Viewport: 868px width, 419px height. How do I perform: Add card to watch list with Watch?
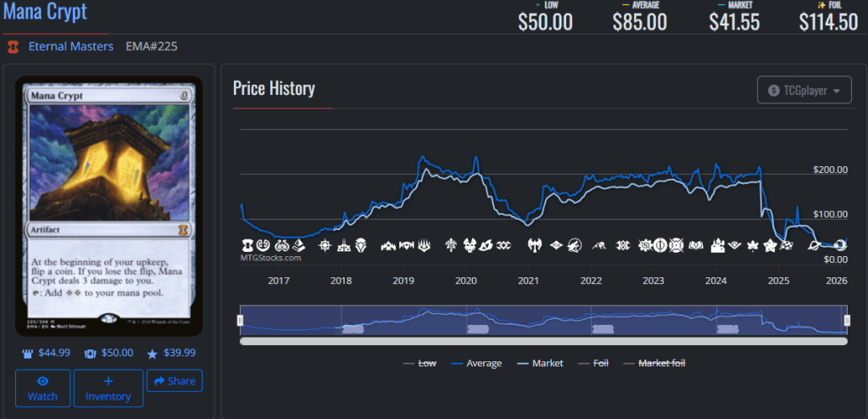coord(42,388)
